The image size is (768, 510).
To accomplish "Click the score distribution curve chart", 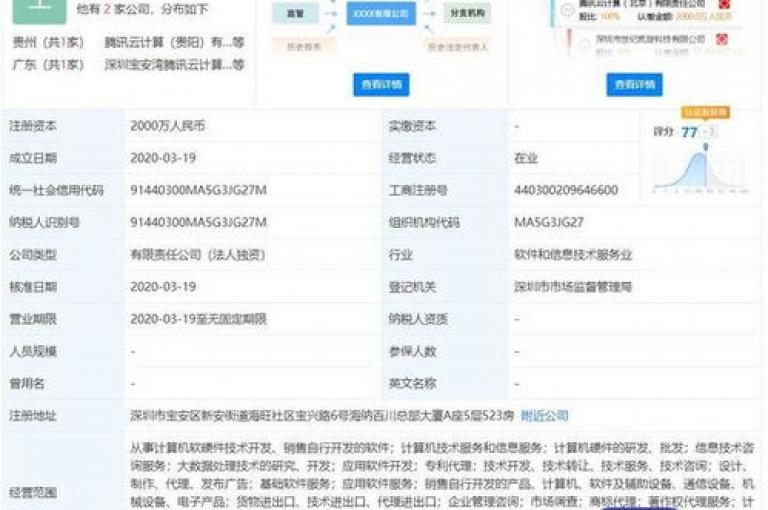I will pyautogui.click(x=700, y=170).
